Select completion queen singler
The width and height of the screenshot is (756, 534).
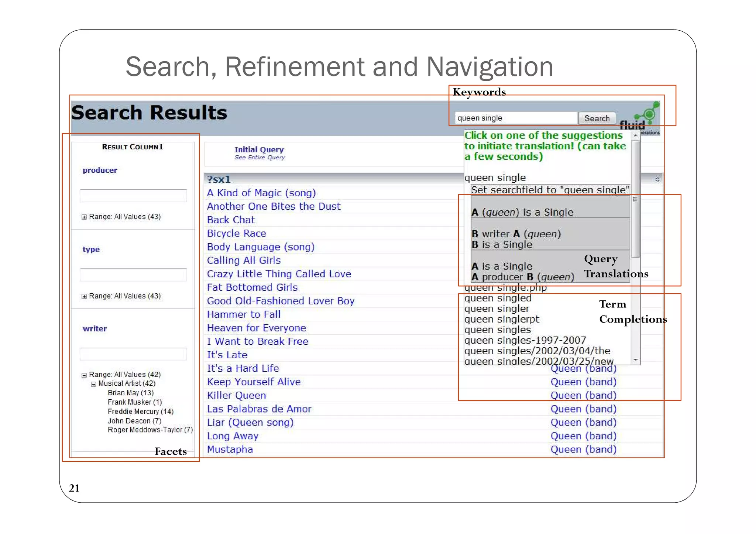coord(497,309)
